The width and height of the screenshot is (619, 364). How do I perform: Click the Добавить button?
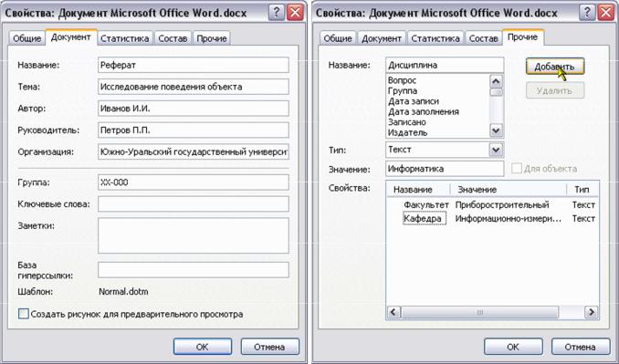(555, 67)
